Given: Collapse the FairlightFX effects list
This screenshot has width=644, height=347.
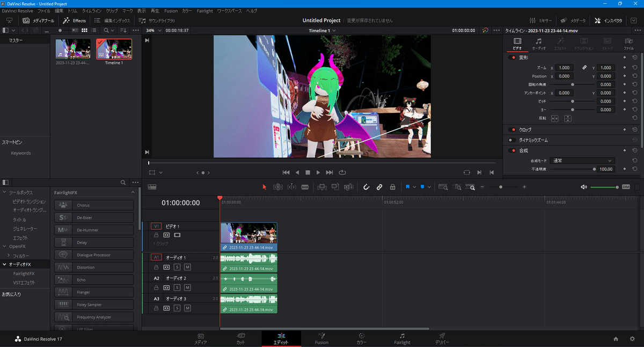Looking at the screenshot, I should (x=133, y=192).
